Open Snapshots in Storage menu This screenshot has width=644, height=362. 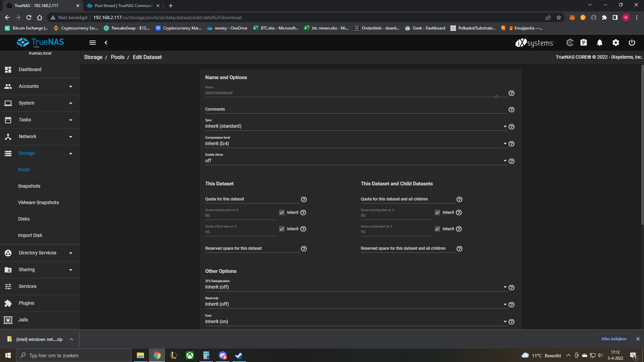coord(29,186)
